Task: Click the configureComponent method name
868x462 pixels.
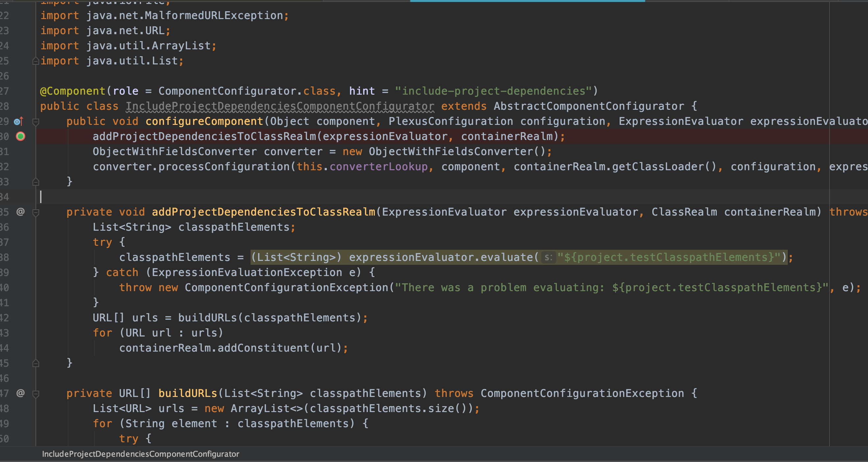Action: coord(204,122)
